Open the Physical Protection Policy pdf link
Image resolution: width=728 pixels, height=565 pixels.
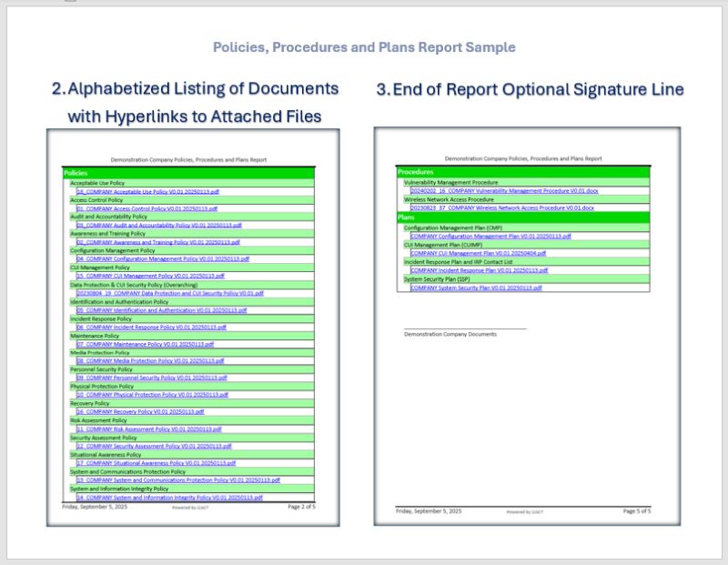pos(152,395)
